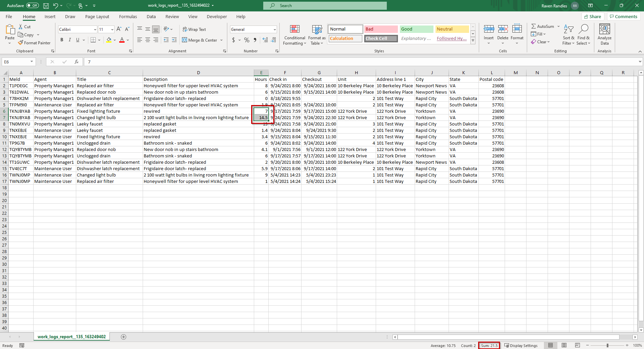The width and height of the screenshot is (644, 349).
Task: Toggle Bold formatting
Action: pos(62,40)
